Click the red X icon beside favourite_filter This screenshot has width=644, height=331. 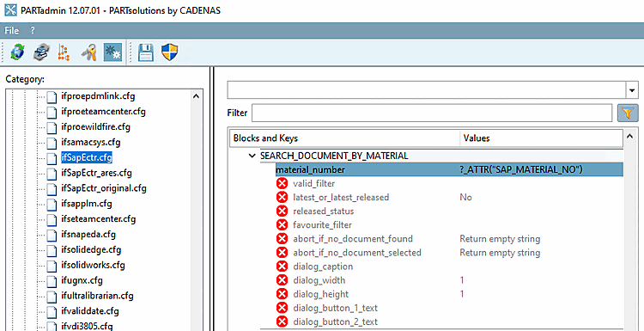point(282,225)
